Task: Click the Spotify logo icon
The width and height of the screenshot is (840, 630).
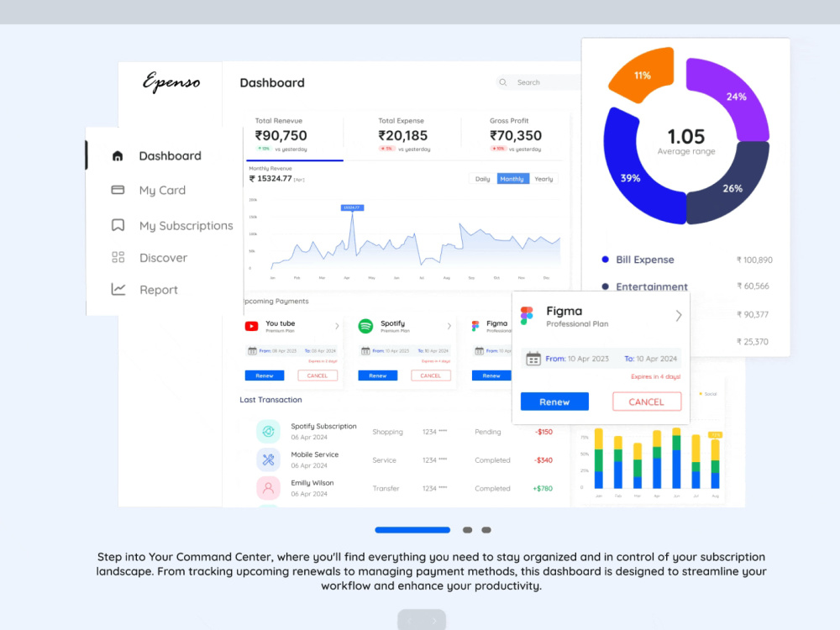Action: pyautogui.click(x=365, y=326)
